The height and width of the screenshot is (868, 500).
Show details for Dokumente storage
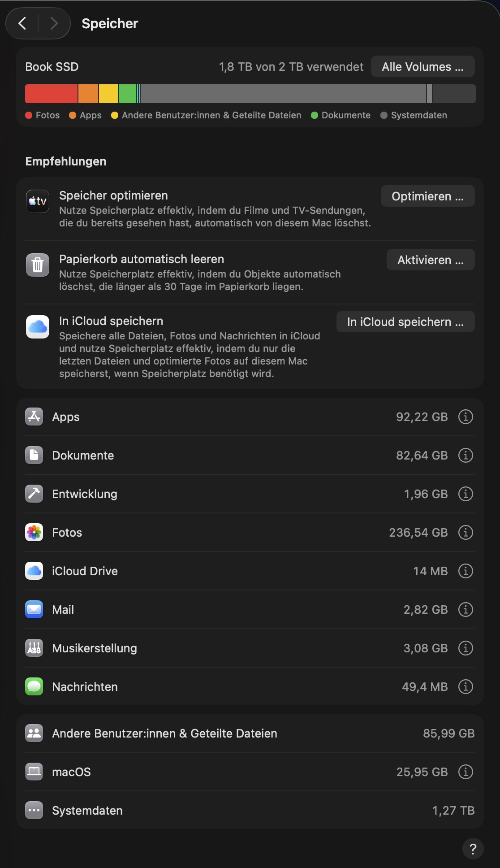pyautogui.click(x=466, y=456)
